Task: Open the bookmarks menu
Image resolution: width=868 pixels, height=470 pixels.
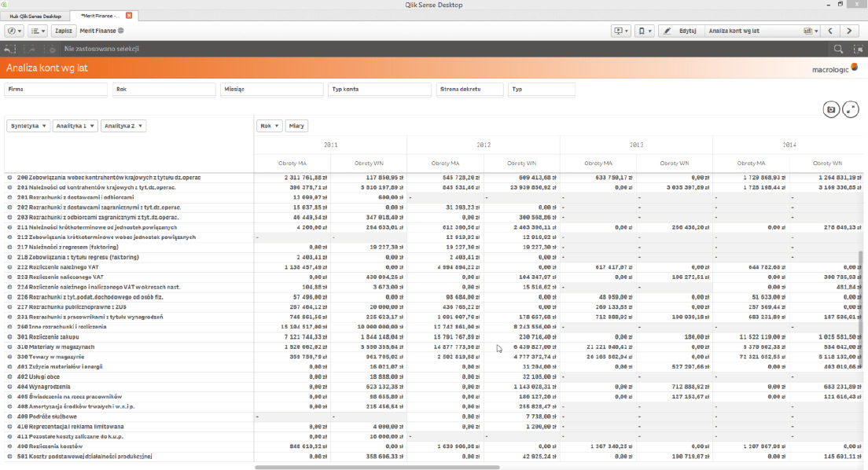Action: pos(644,31)
